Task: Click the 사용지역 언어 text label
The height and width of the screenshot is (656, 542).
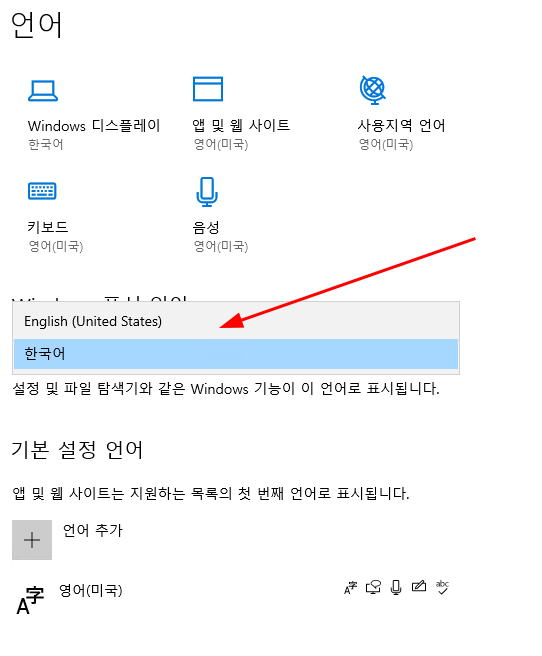Action: [401, 125]
